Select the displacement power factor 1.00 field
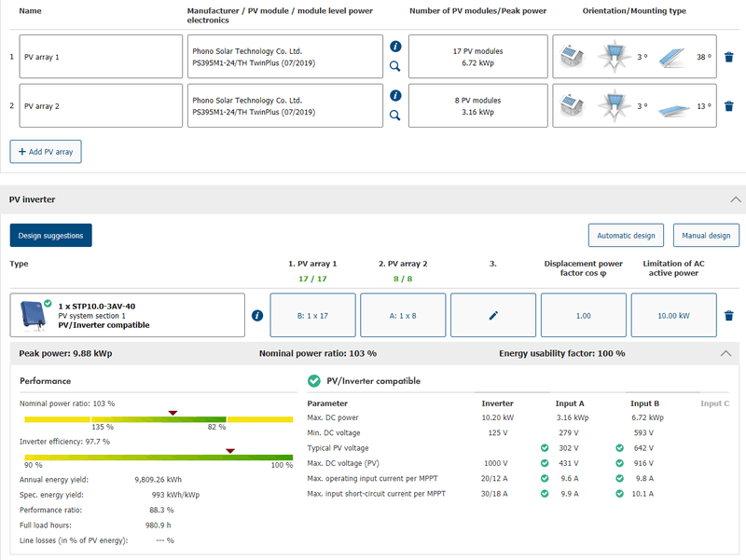746x560 pixels. (584, 316)
